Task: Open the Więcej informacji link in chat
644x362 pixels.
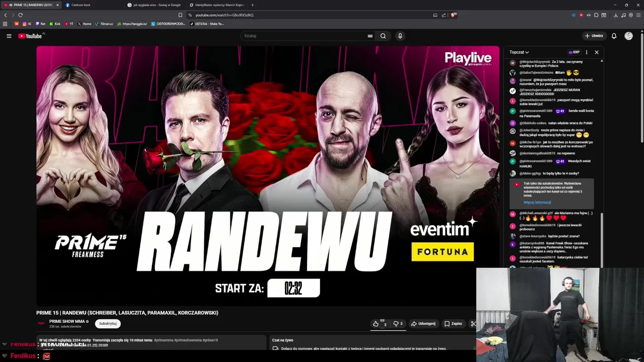Action: click(537, 203)
